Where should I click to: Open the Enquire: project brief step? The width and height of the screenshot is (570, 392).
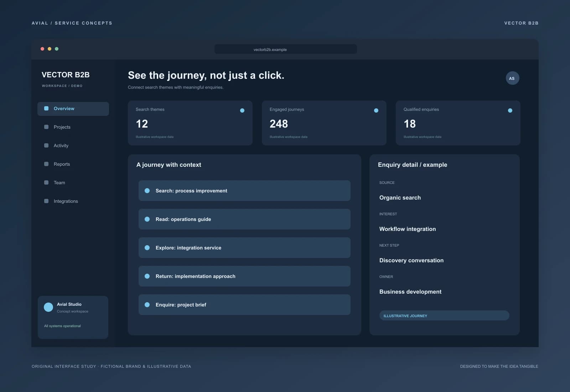point(244,305)
